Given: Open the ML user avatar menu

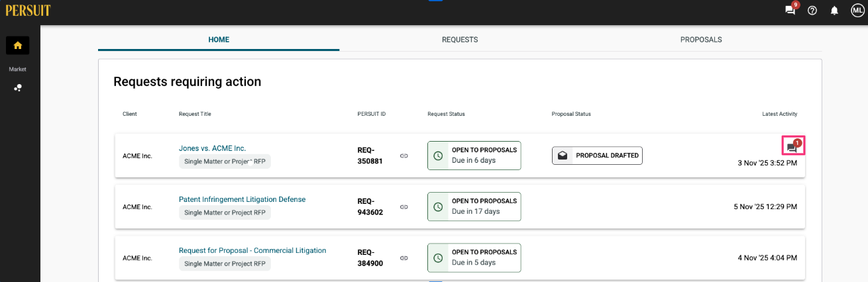Looking at the screenshot, I should point(857,10).
